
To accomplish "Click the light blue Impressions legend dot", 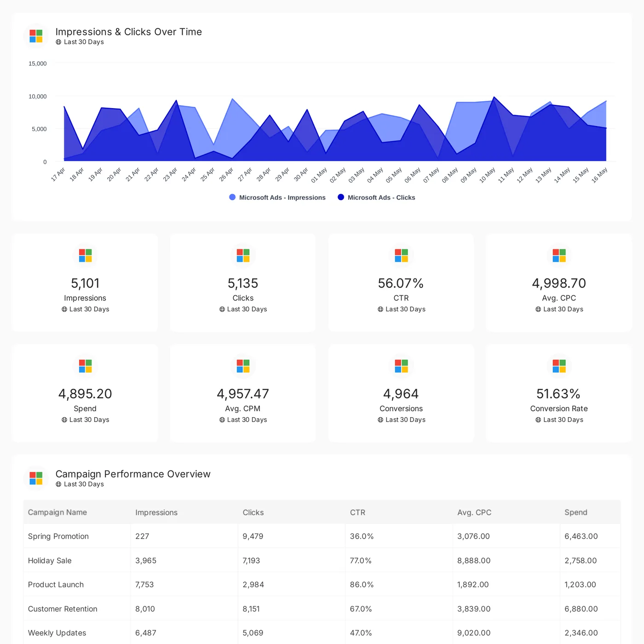I will pos(232,197).
